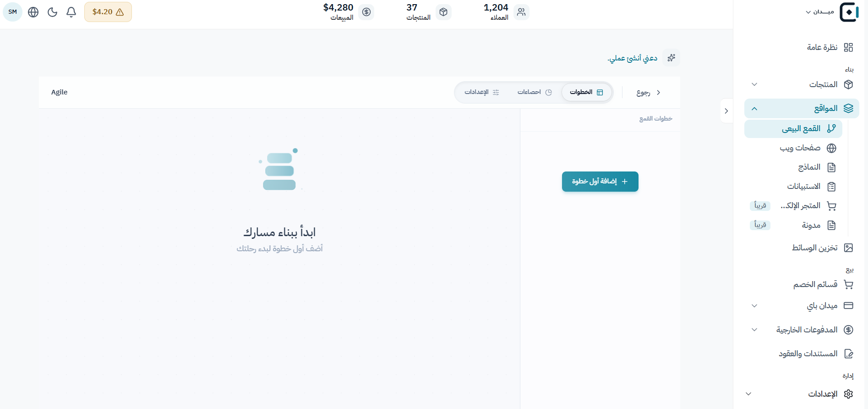Click the المدفوعات الخارجية dollar icon
The height and width of the screenshot is (409, 868).
tap(848, 330)
